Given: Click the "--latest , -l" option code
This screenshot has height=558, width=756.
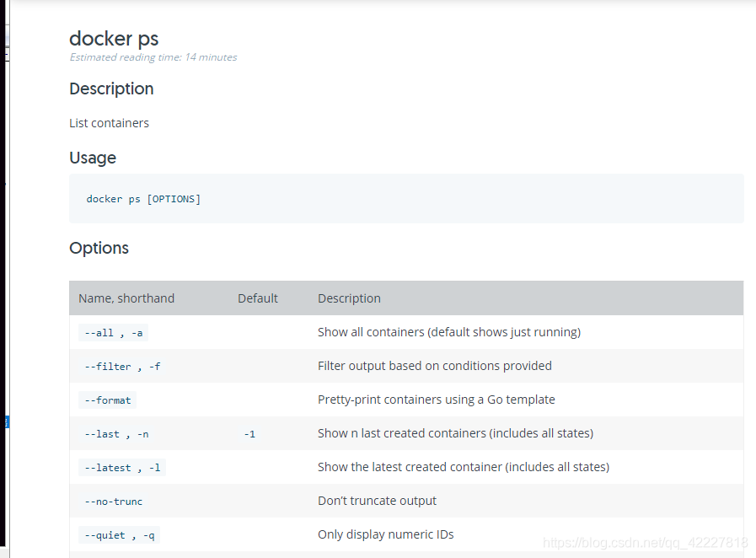Looking at the screenshot, I should coord(122,468).
